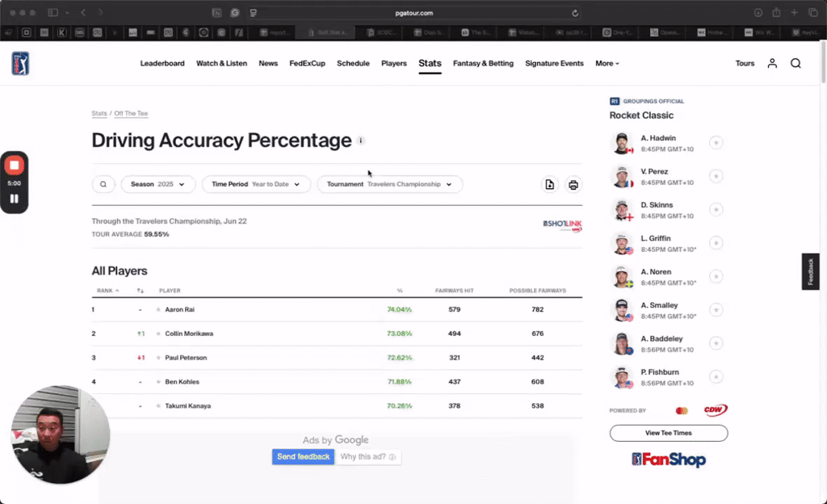Click the ShotLink logo
This screenshot has width=827, height=504.
tap(562, 225)
